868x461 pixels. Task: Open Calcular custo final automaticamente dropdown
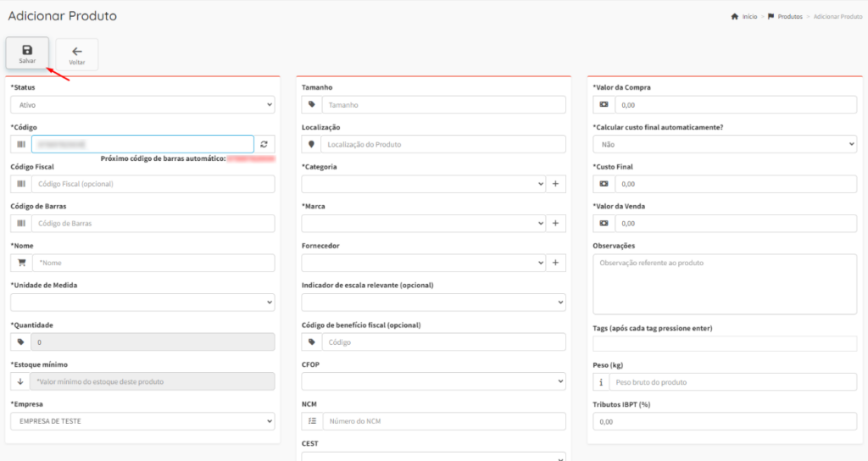(724, 145)
